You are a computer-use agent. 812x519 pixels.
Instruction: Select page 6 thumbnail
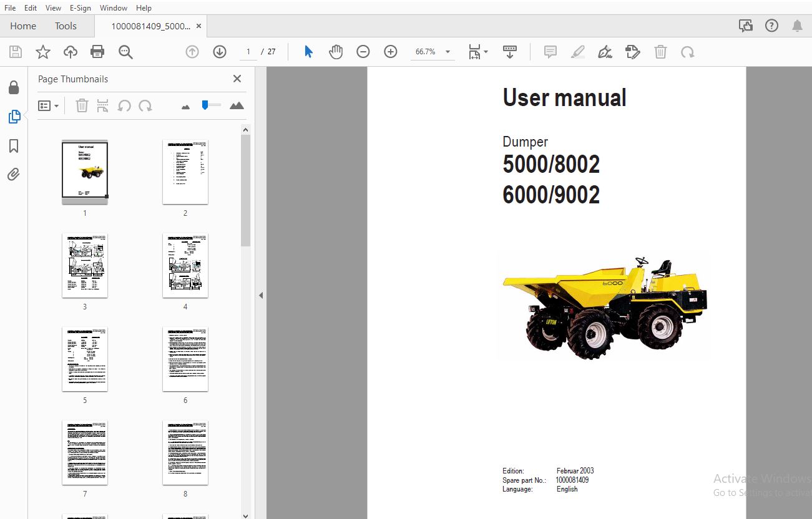(x=185, y=359)
